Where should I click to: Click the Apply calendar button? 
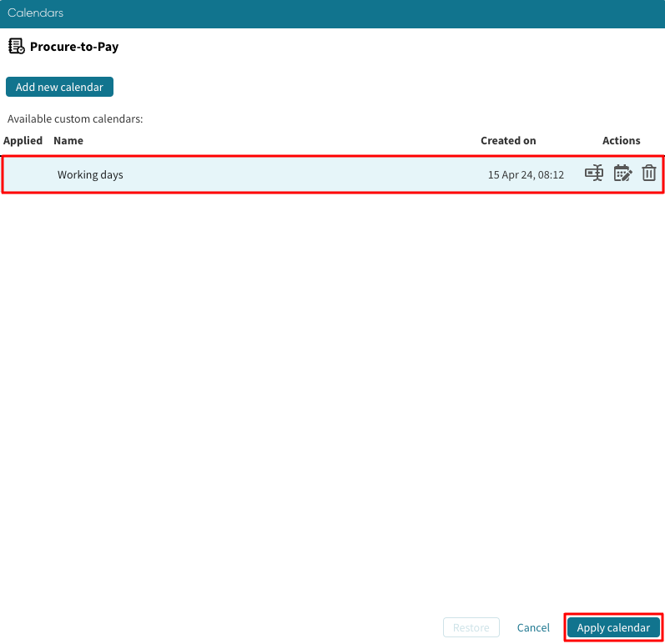pyautogui.click(x=613, y=627)
